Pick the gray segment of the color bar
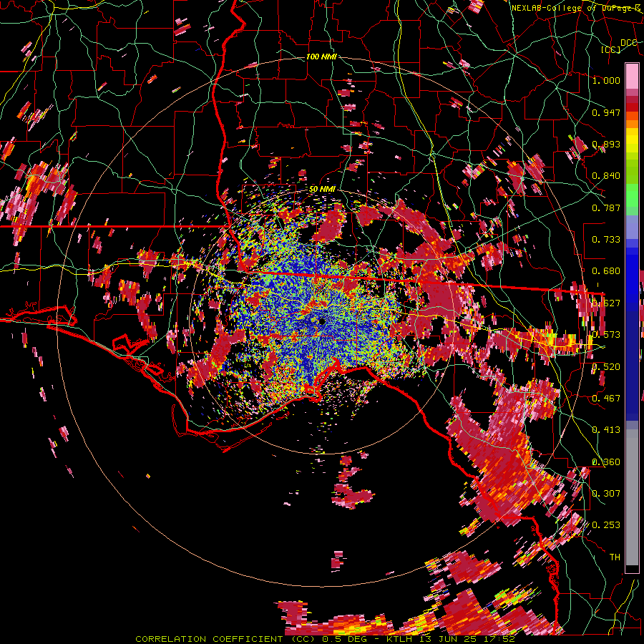This screenshot has height=644, width=644. tap(632, 497)
